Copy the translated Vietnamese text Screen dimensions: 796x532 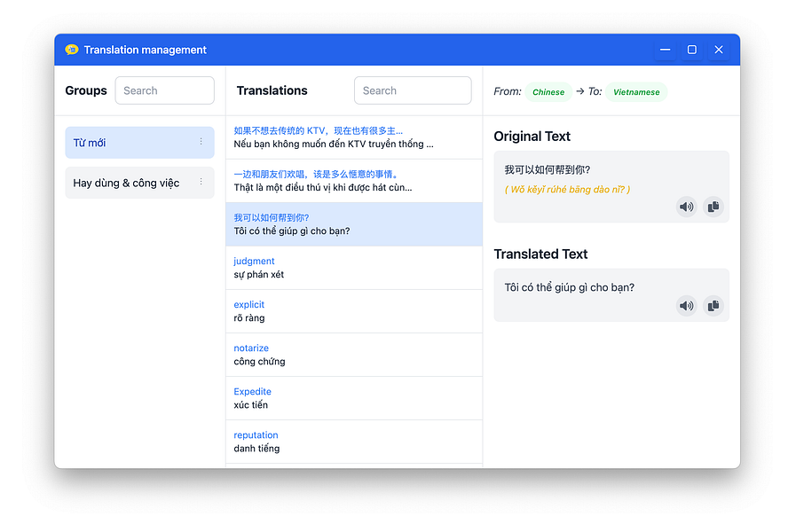[x=713, y=305]
